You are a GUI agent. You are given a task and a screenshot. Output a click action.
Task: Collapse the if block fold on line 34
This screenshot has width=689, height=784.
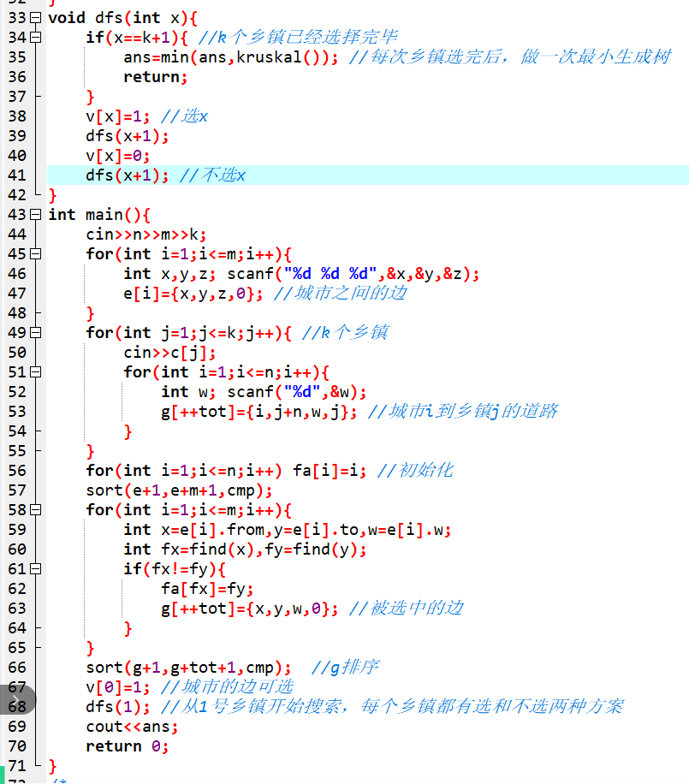[x=34, y=38]
